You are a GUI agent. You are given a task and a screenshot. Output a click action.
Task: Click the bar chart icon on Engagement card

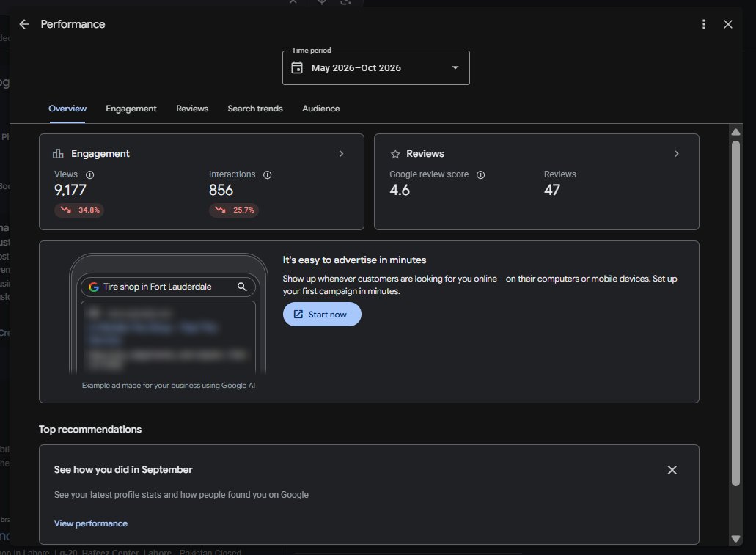(58, 154)
